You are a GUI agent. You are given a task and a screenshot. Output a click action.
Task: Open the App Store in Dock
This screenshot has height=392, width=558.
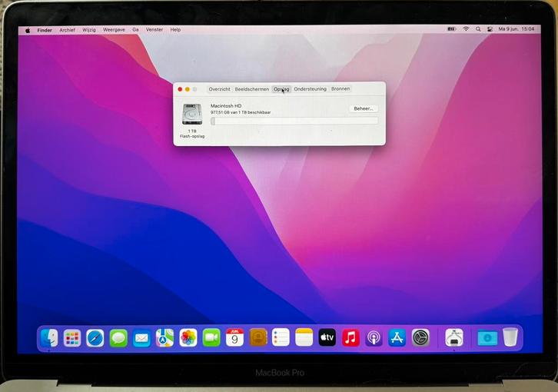pyautogui.click(x=397, y=337)
